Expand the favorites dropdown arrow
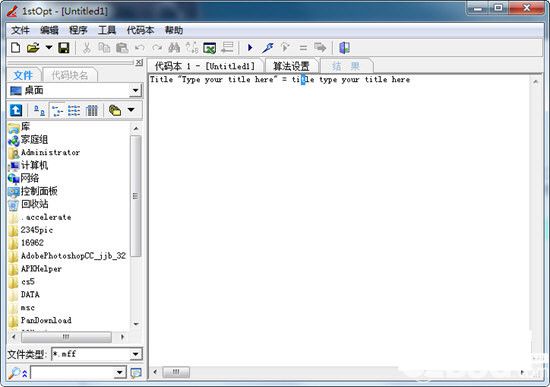This screenshot has width=550, height=387. click(x=131, y=110)
